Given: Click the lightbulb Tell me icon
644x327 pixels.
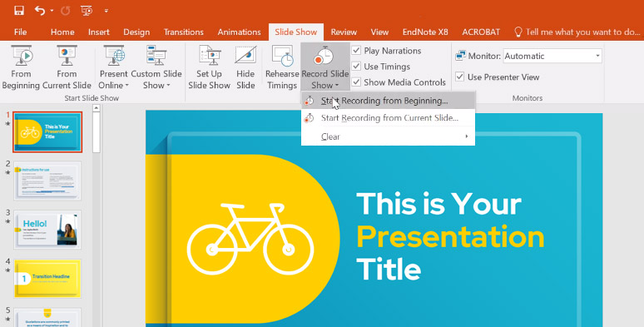Looking at the screenshot, I should (518, 32).
